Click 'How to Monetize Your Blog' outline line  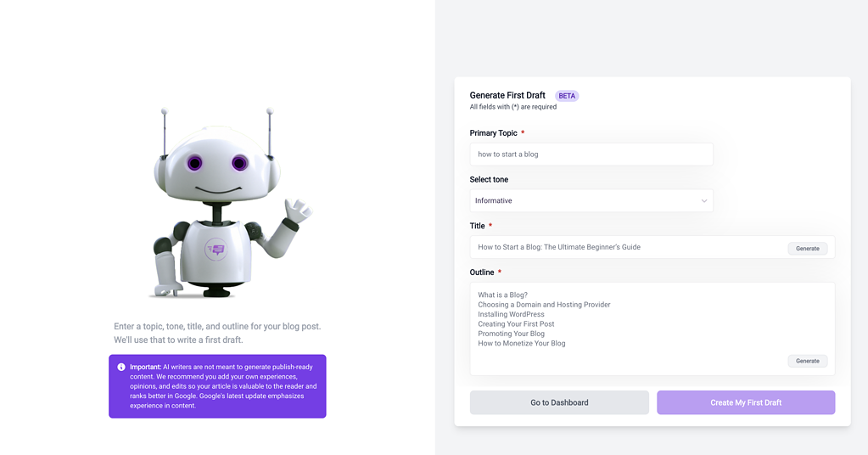tap(522, 343)
